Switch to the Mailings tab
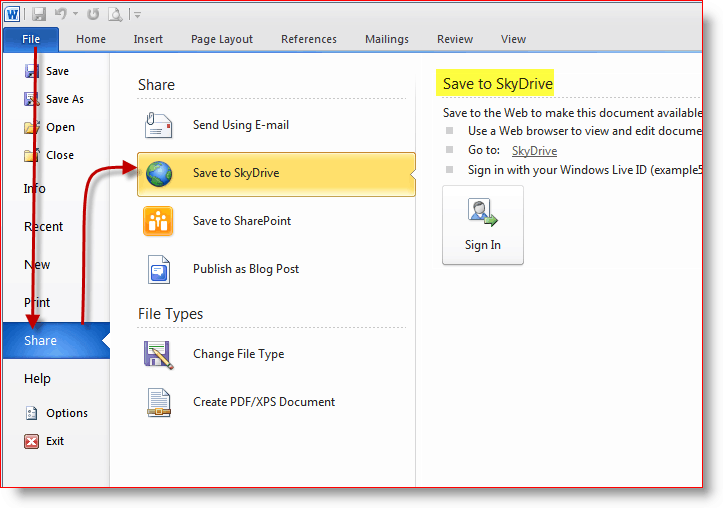 pos(387,40)
